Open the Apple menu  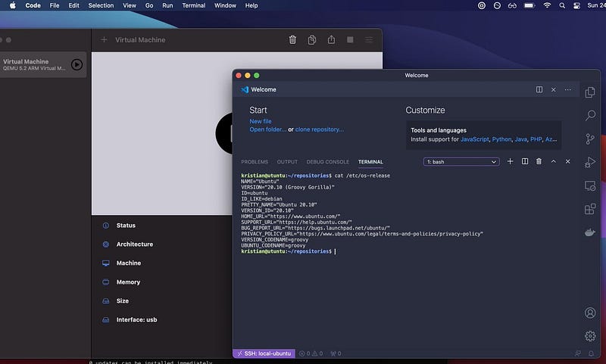pyautogui.click(x=12, y=5)
